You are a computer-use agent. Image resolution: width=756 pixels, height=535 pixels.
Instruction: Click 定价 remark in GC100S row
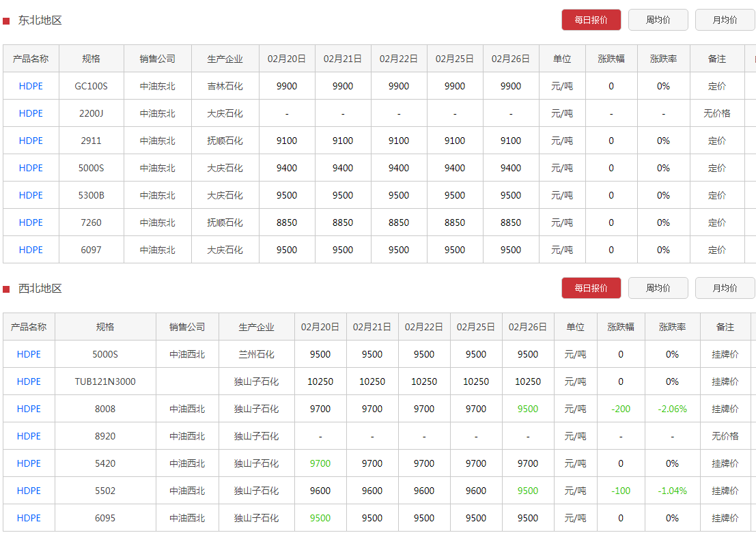717,86
